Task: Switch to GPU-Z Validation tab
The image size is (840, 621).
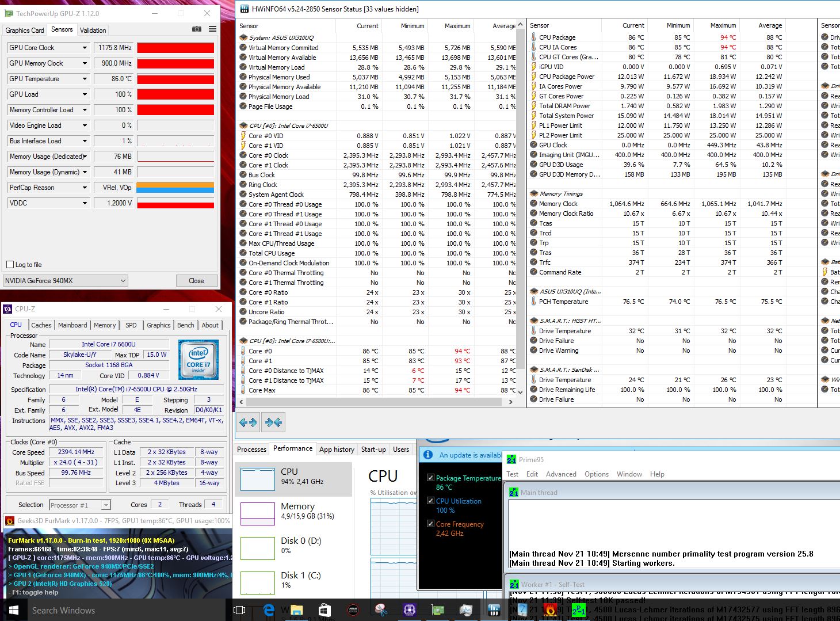Action: (93, 30)
